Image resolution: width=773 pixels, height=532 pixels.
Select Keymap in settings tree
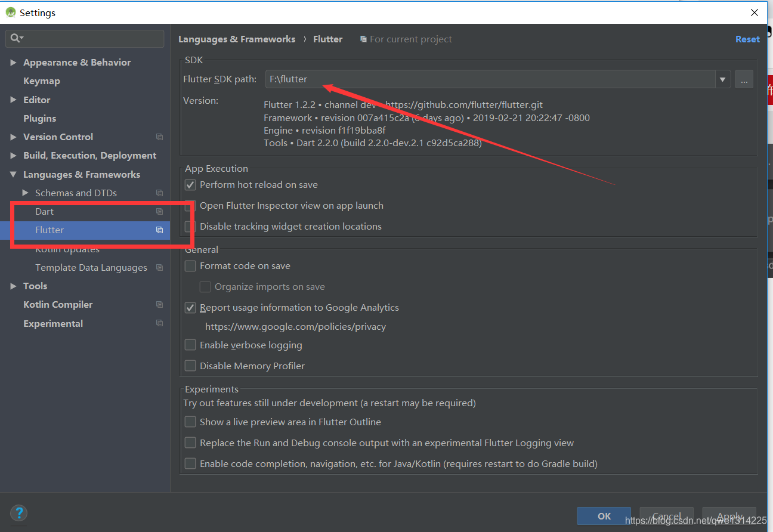pos(42,81)
